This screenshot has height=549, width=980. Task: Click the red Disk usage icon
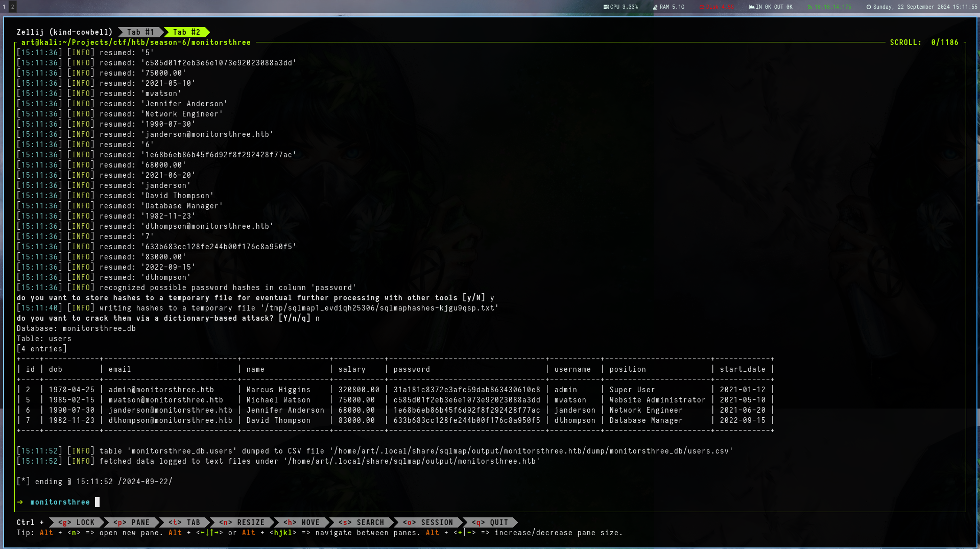702,7
